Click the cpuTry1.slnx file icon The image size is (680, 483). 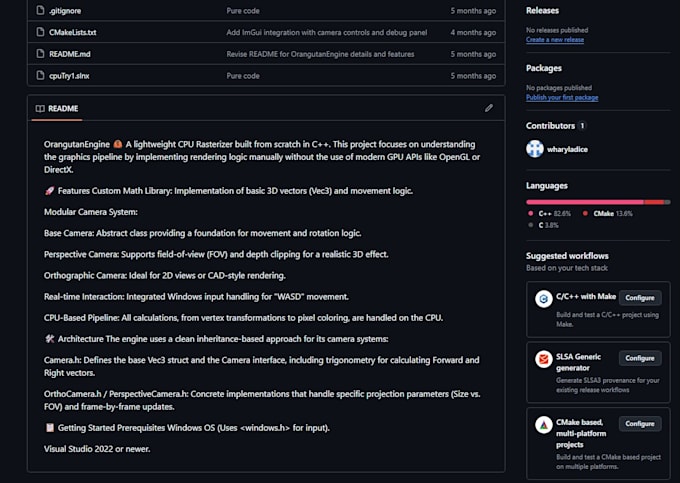(40, 75)
